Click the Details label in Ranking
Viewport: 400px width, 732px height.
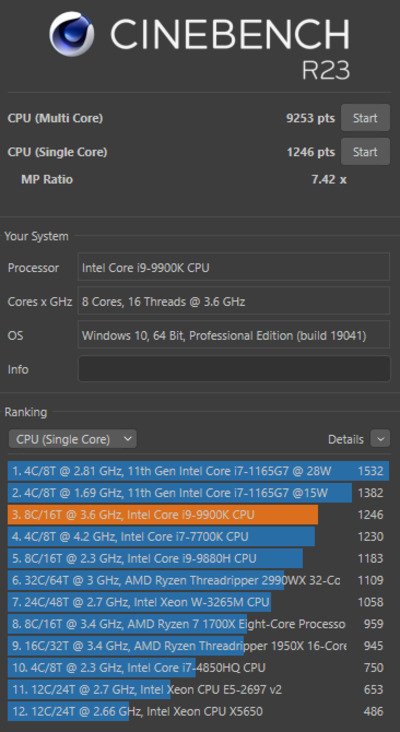[x=345, y=439]
